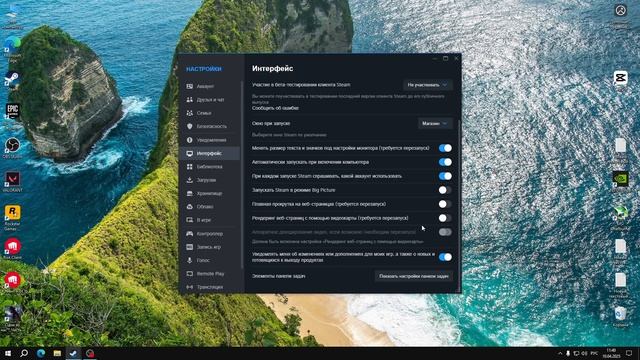Switch input language РУС indicator
Image resolution: width=640 pixels, height=360 pixels.
[594, 353]
